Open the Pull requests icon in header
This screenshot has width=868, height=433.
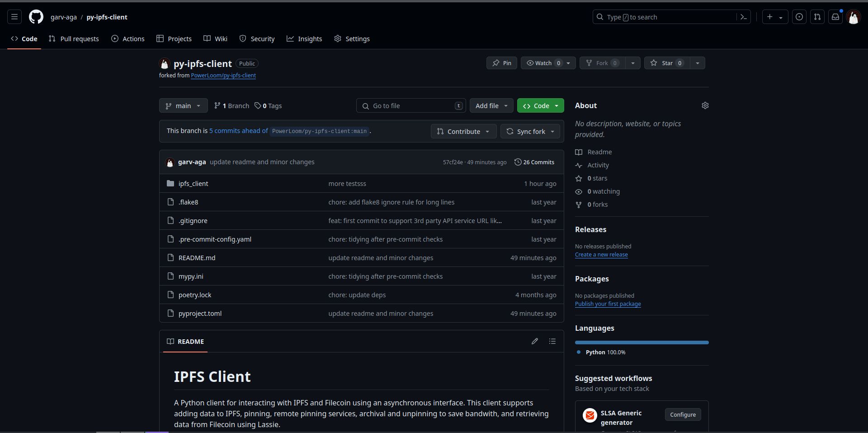tap(817, 17)
